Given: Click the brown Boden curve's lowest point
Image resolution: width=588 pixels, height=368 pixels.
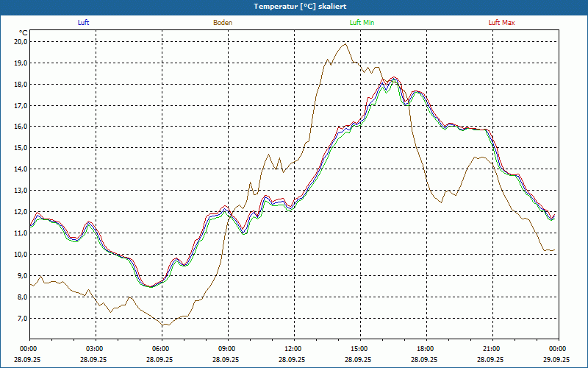Looking at the screenshot, I should click(x=165, y=325).
